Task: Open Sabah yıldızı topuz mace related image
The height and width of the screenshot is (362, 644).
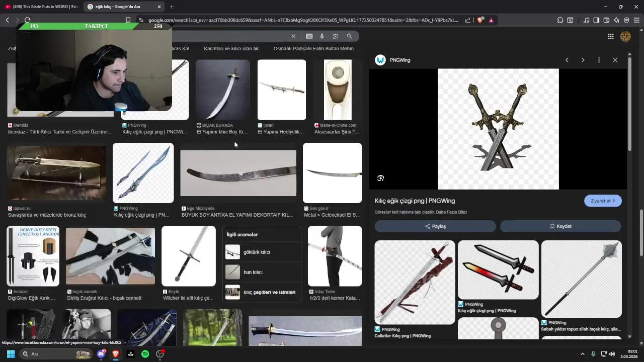Action: point(582,279)
